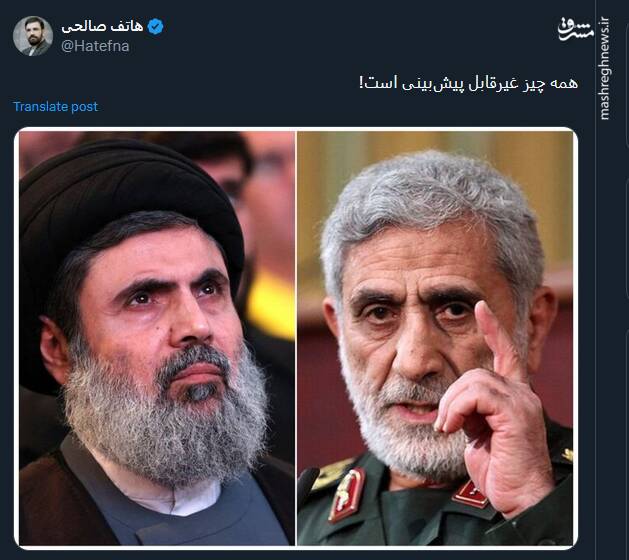Click the white divider between the two photos
Screen dimensions: 629x560
click(296, 338)
